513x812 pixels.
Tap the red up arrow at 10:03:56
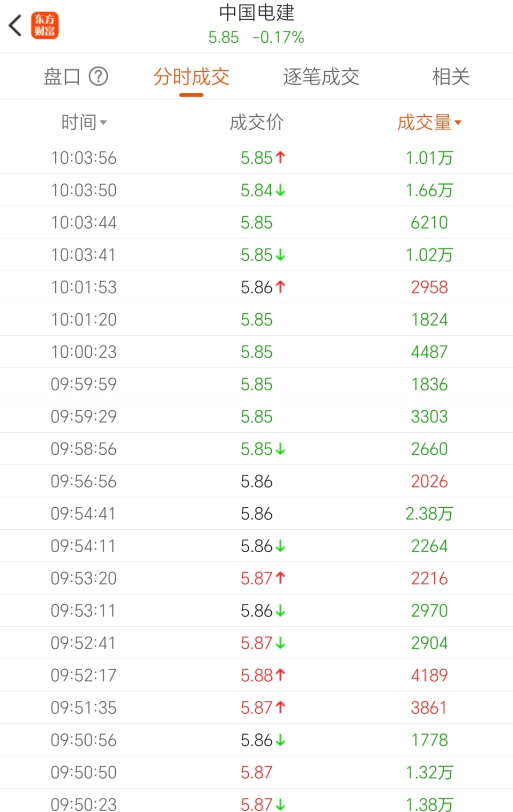[x=281, y=158]
